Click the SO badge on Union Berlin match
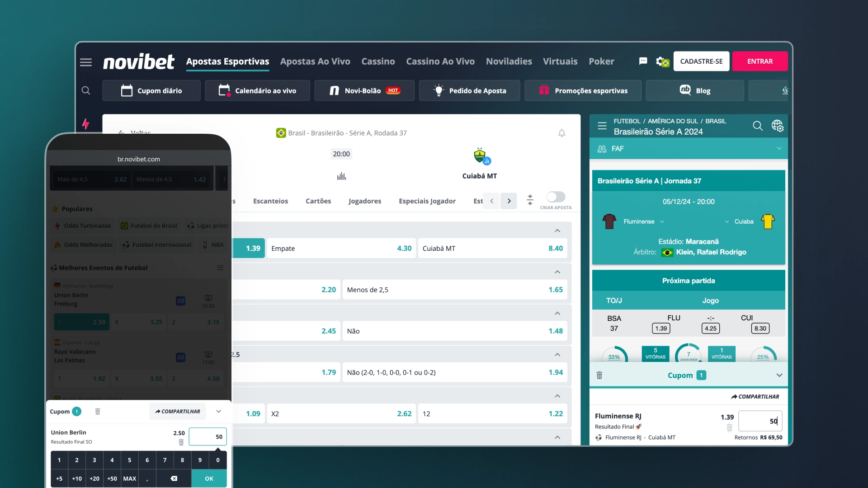 (180, 301)
